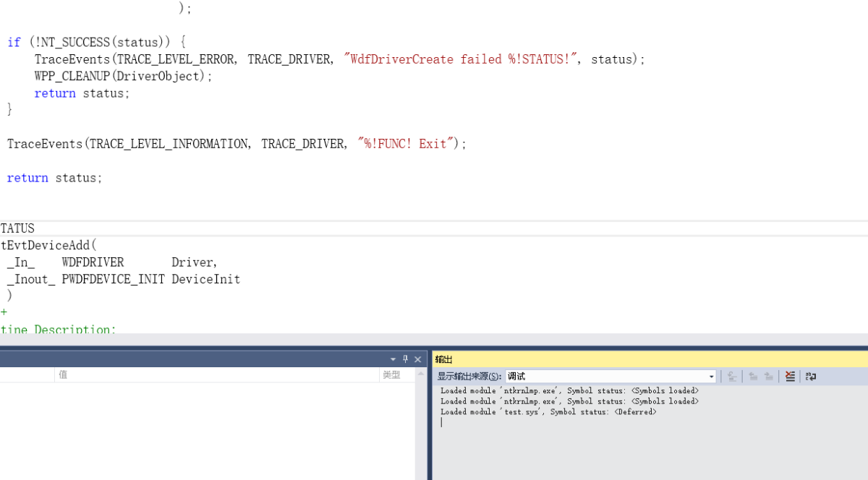The width and height of the screenshot is (868, 480).
Task: Open window position menu arrow of left panel
Action: coord(393,359)
